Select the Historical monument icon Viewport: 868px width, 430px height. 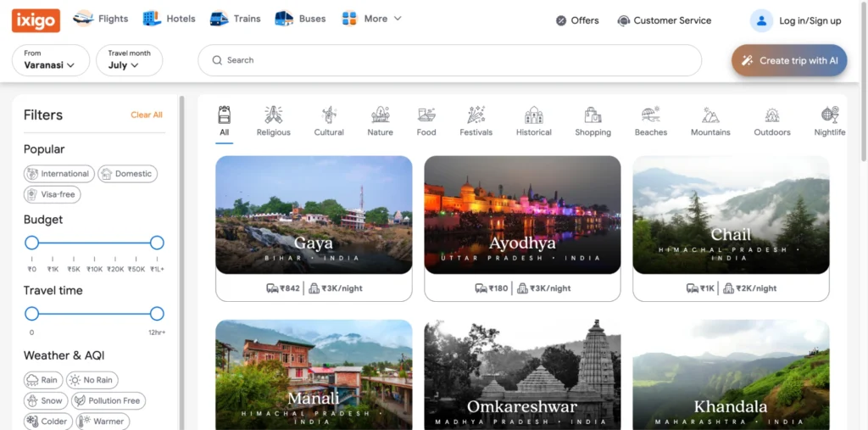point(534,114)
